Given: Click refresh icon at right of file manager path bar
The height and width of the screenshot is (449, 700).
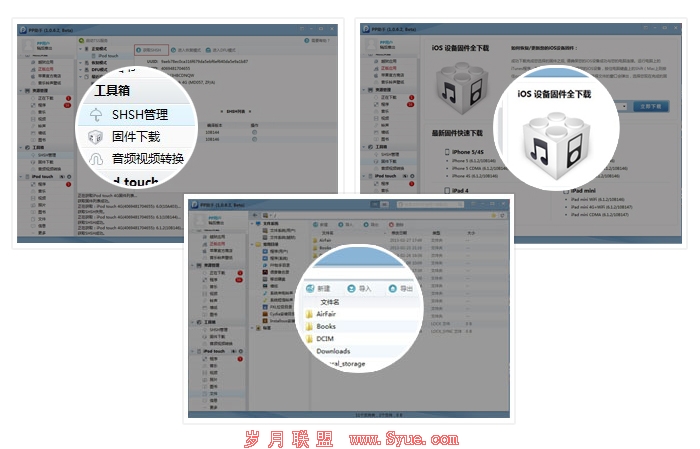Looking at the screenshot, I should 502,215.
